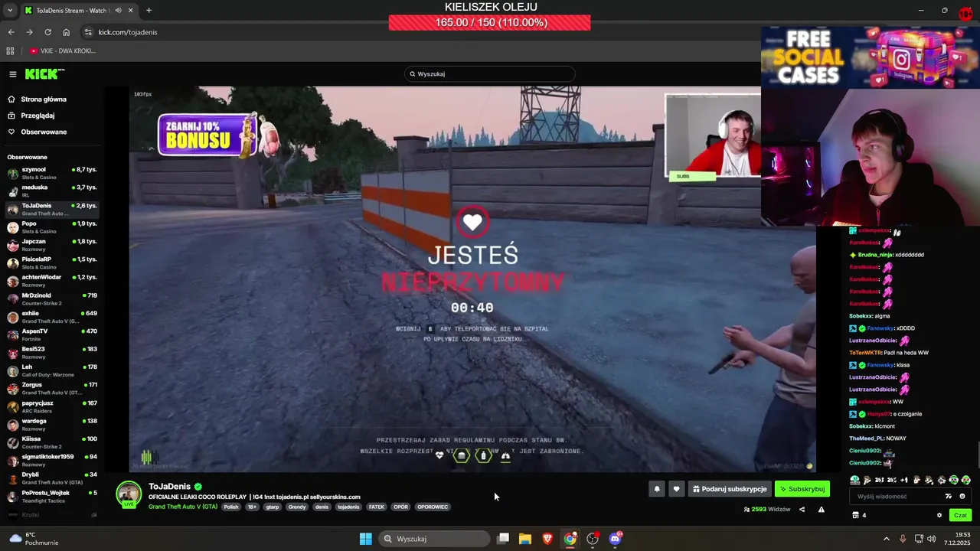
Task: Open Japczan channel in followed list
Action: (52, 245)
